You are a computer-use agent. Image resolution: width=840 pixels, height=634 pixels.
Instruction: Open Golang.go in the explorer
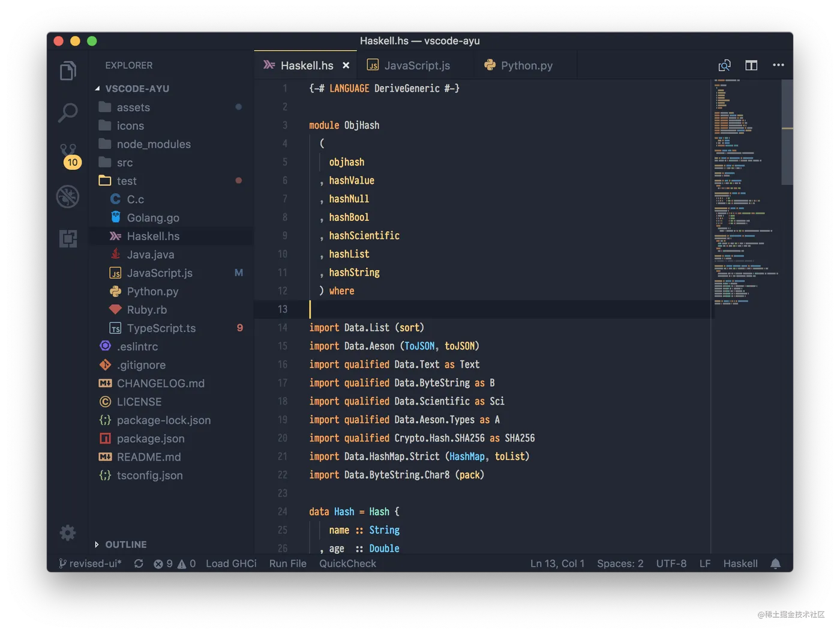[x=171, y=218]
